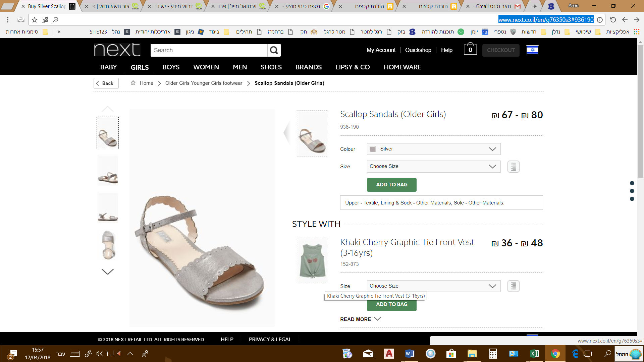Open the GIRLS navigation menu
The height and width of the screenshot is (362, 644).
pos(140,67)
